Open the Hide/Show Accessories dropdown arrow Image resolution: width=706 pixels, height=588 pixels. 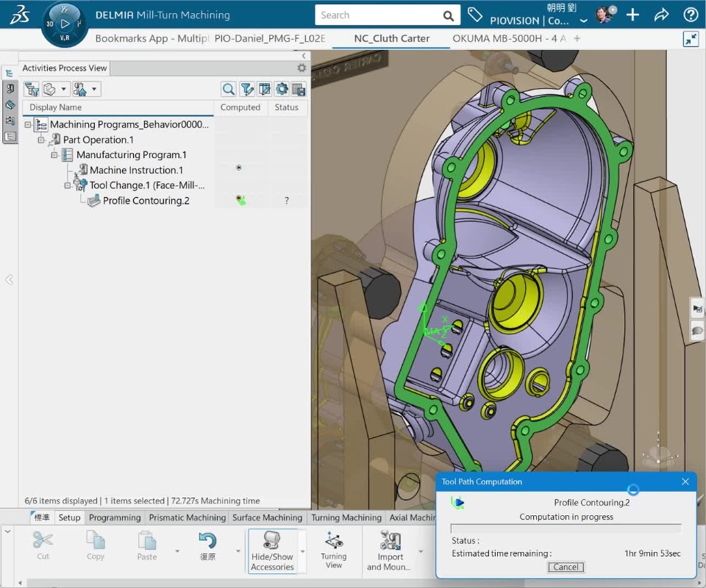coord(302,551)
